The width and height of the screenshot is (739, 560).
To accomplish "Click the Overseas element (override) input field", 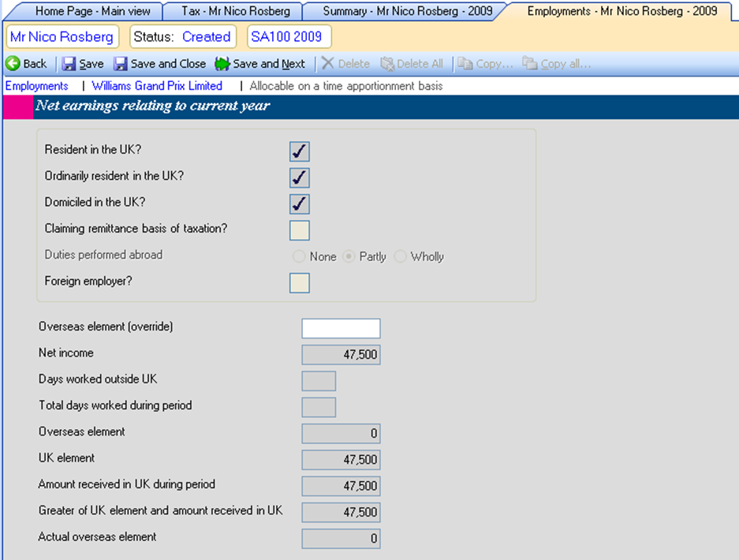I will (341, 328).
